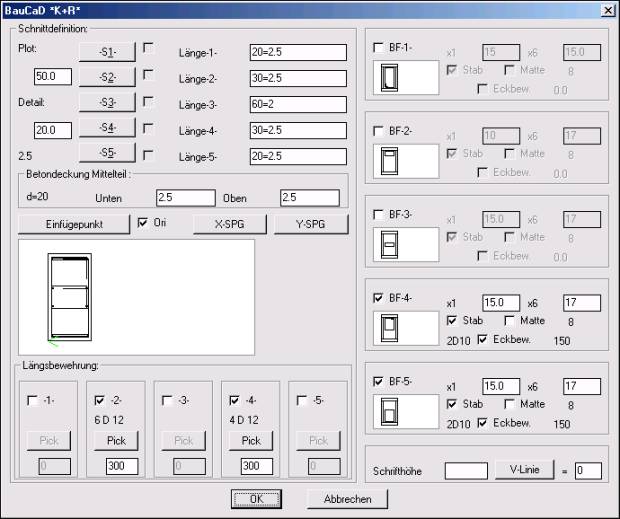The width and height of the screenshot is (620, 519).
Task: Click the X-SPG button
Action: pos(230,224)
